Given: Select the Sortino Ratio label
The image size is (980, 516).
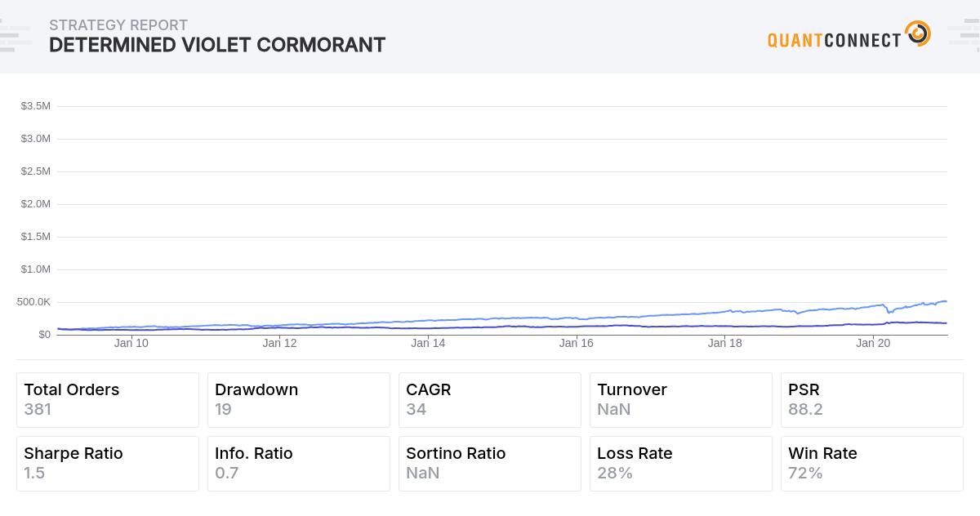Looking at the screenshot, I should 456,453.
